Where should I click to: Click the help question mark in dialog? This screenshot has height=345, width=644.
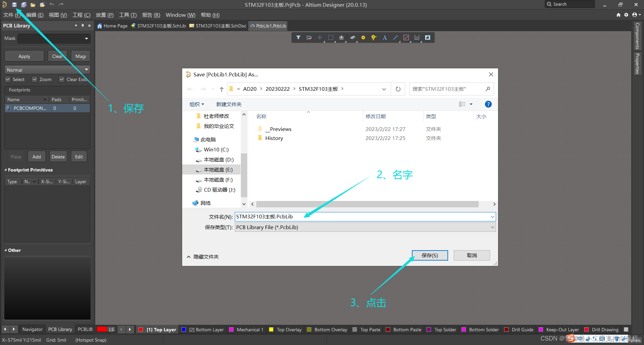point(488,104)
